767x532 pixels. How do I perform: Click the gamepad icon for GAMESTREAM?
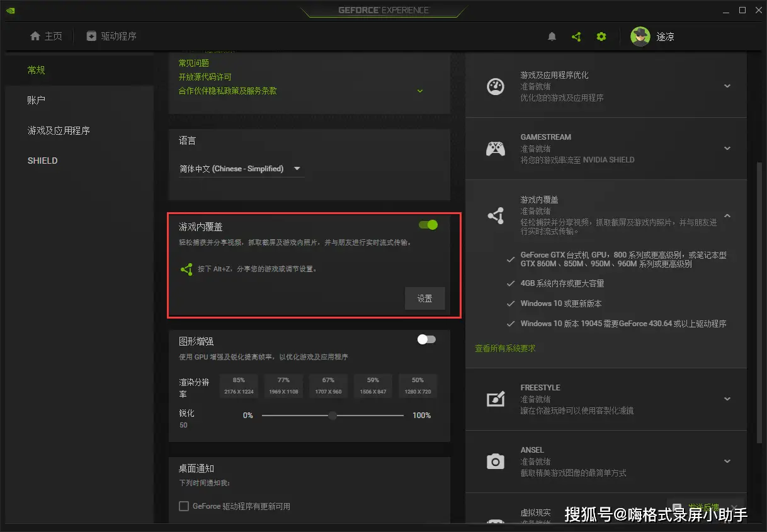(x=496, y=149)
